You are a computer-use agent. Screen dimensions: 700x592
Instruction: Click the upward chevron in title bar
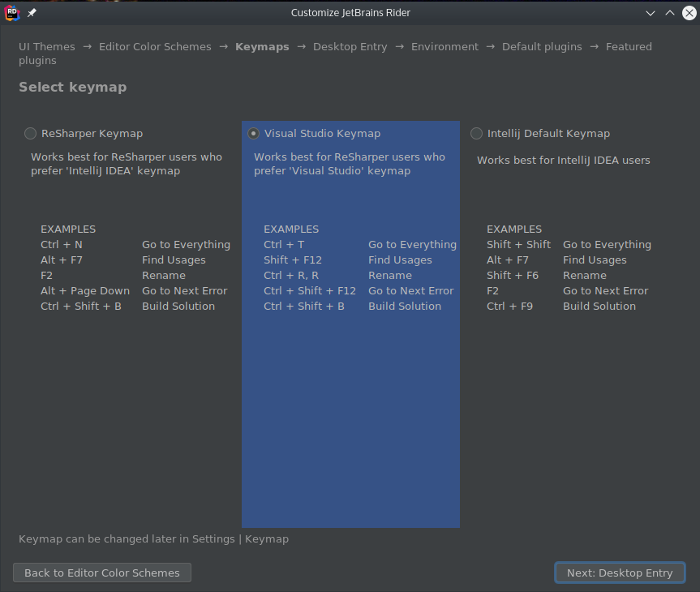[x=670, y=13]
